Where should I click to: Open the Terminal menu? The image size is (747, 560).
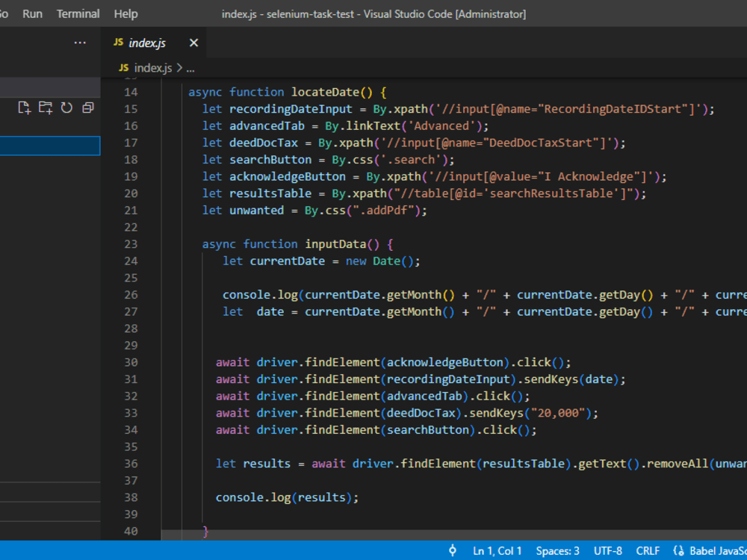(78, 13)
